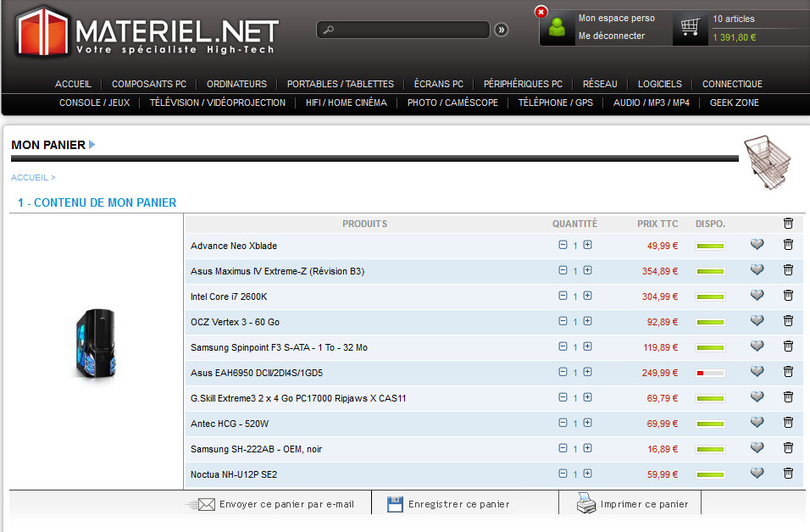Screen dimensions: 810x532
Task: Click Envoyer ce panier par e-mail
Action: tap(286, 504)
